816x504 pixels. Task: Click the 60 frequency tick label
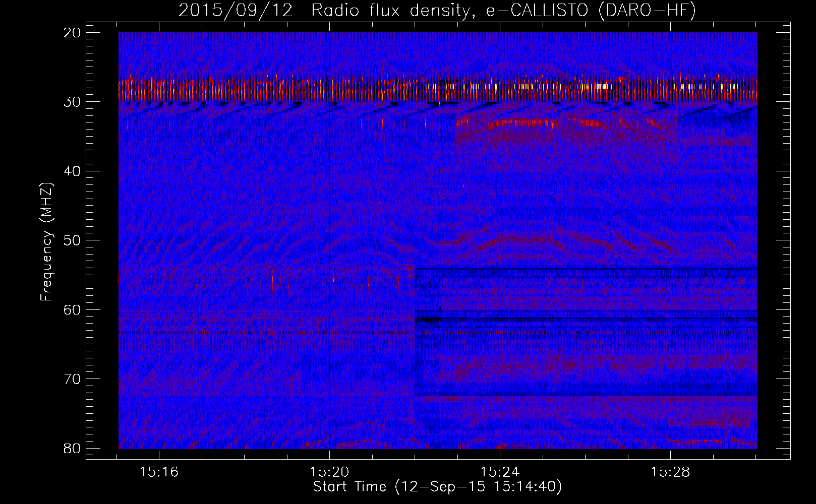73,309
